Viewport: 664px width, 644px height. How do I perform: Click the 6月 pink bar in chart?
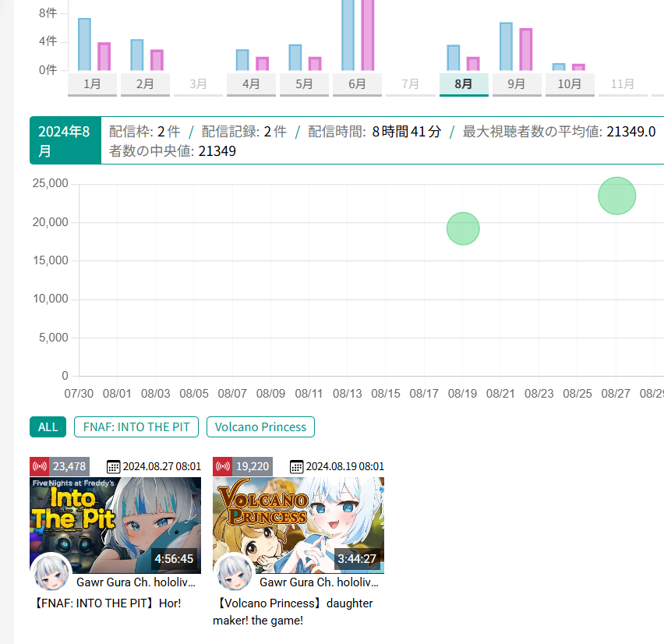pos(368,35)
